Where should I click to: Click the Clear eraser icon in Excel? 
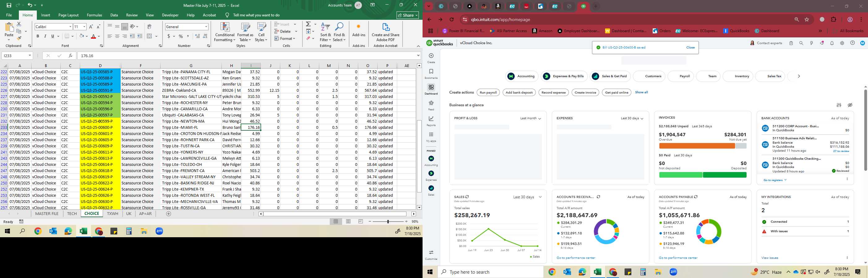click(x=308, y=38)
